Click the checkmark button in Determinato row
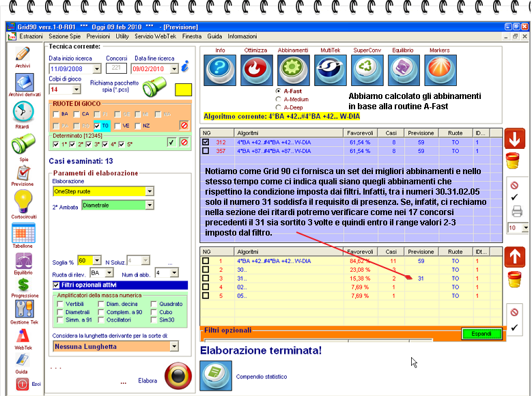532x396 pixels. pos(171,142)
